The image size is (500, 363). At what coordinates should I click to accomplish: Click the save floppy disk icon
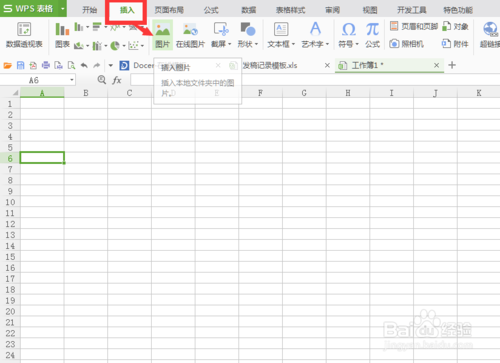click(21, 65)
